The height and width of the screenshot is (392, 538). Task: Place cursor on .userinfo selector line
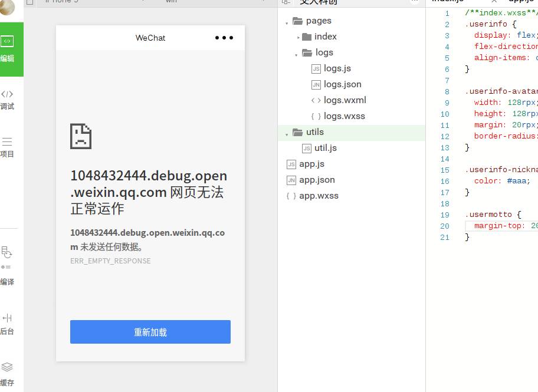[x=491, y=24]
